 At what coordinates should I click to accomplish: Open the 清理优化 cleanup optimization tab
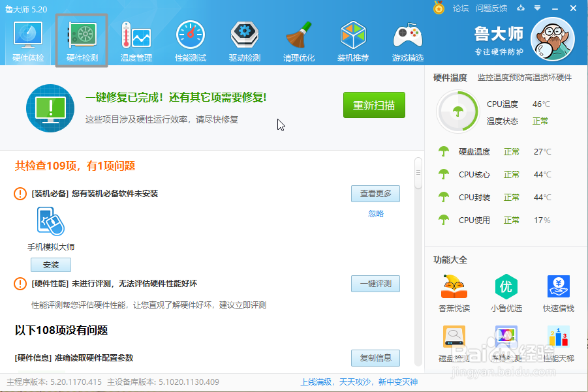coord(299,41)
